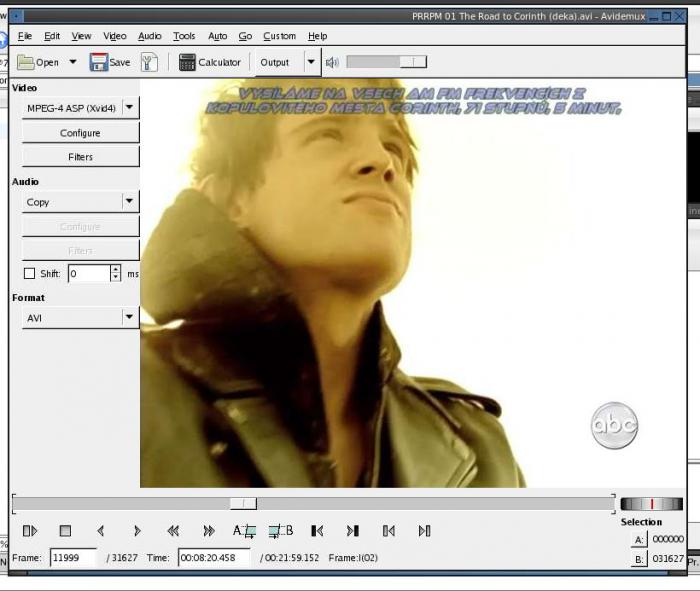Open the Go menu
700x591 pixels.
[245, 36]
